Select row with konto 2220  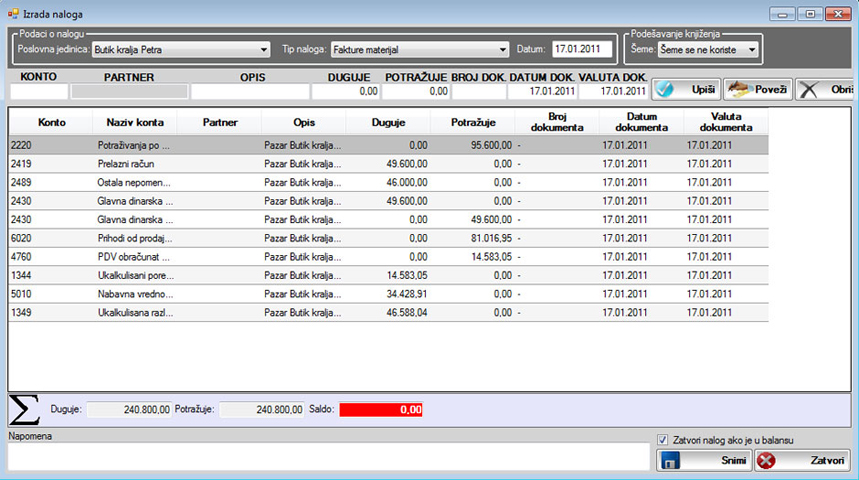point(388,145)
